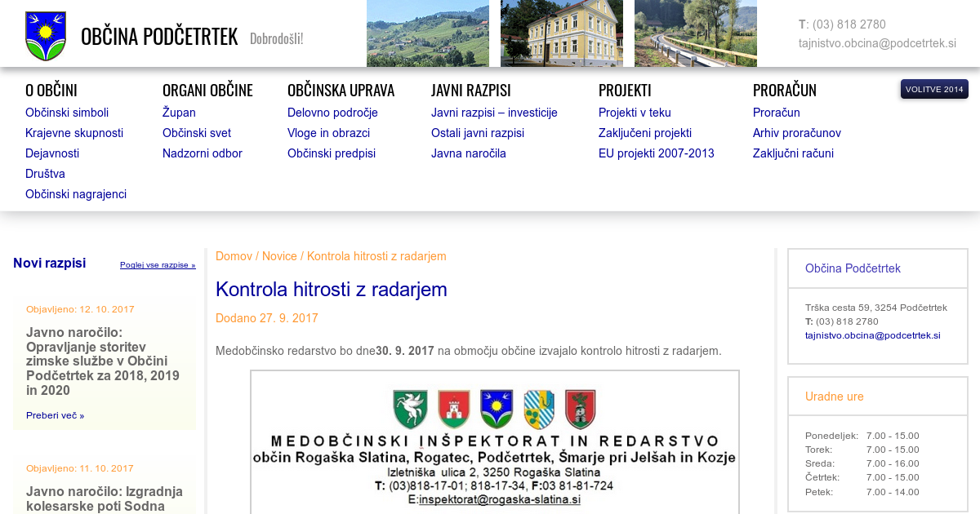Open the yellow building header photo

pyautogui.click(x=561, y=33)
